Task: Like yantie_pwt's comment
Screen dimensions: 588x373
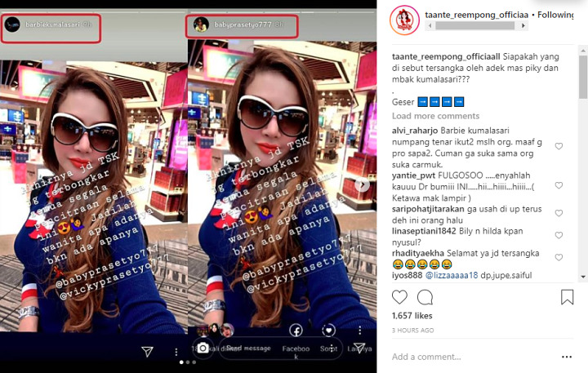Action: coord(559,185)
